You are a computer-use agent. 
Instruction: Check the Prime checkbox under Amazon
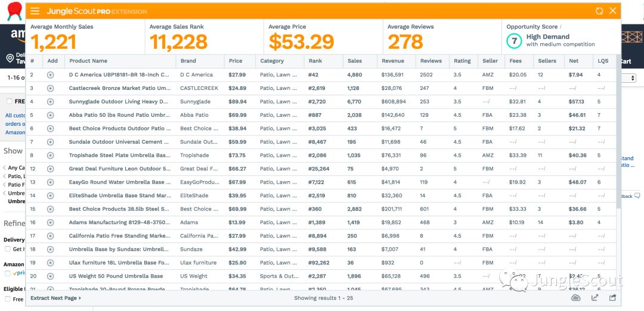point(8,273)
